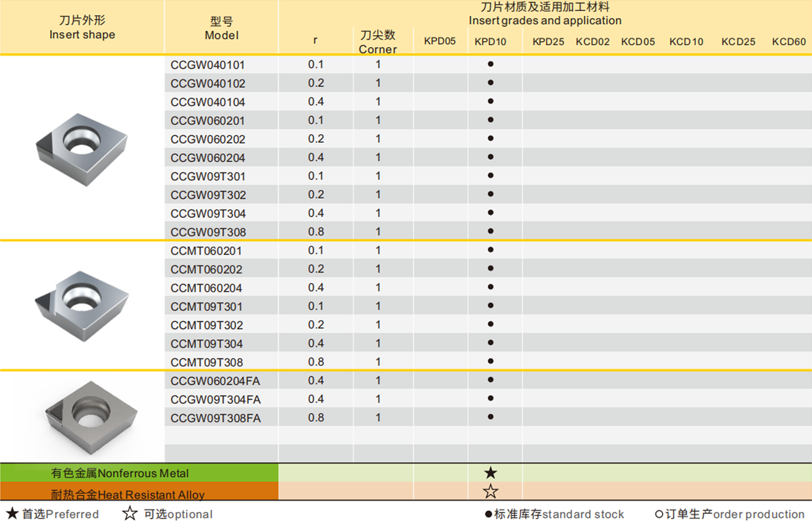
Task: Click the green Nonferrous Metal label
Action: 120,473
